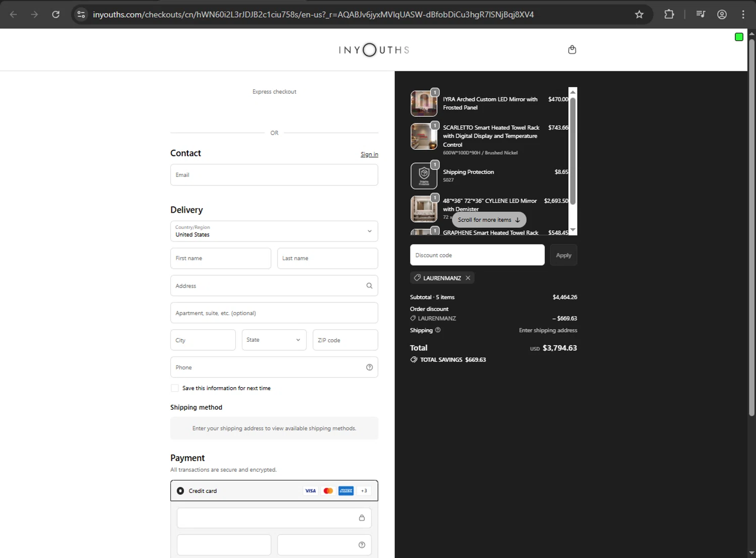756x558 pixels.
Task: Click the page vertical scrollbar thumb
Action: (751, 227)
